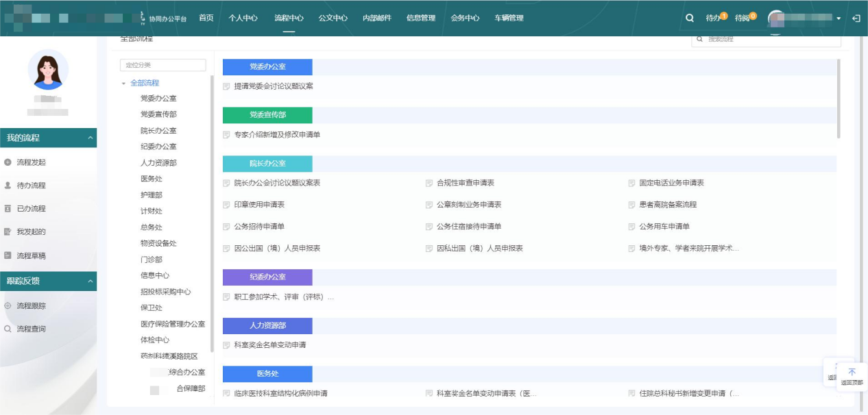Click the document icon beside 提请党委会讨论议题议案
Image resolution: width=868 pixels, height=415 pixels.
click(x=226, y=86)
